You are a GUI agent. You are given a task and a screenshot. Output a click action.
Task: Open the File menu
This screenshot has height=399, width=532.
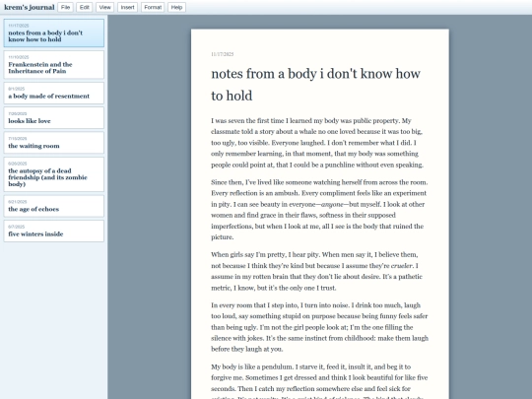point(65,7)
